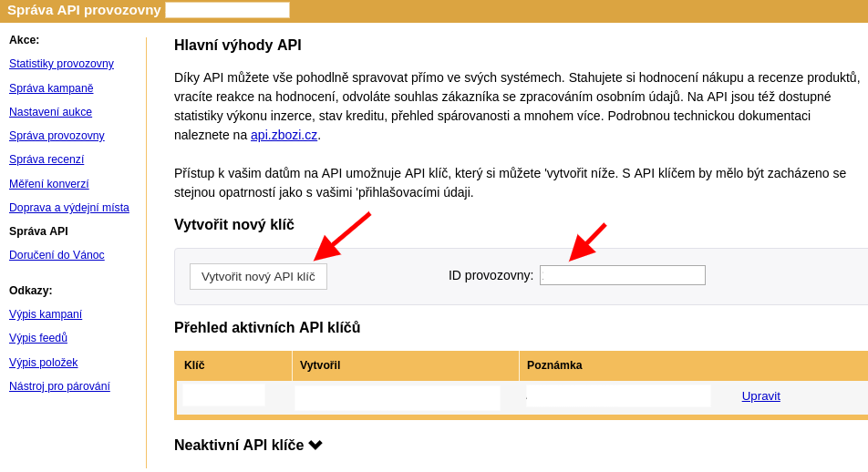Open Měření konverzí link
The image size is (868, 472).
[x=48, y=184]
